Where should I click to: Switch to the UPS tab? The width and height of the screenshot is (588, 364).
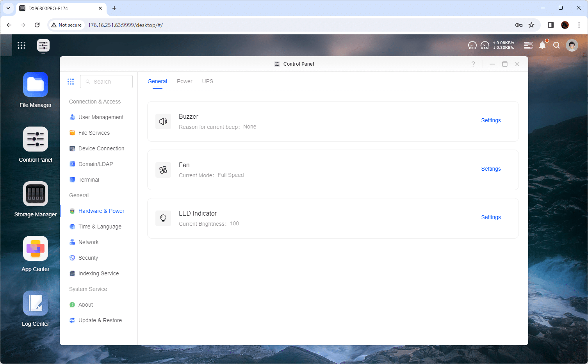pyautogui.click(x=208, y=81)
